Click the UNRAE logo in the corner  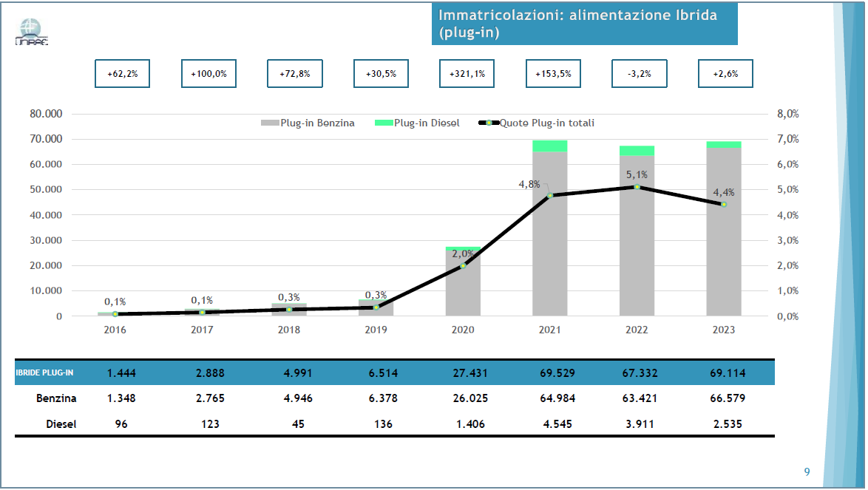[32, 33]
